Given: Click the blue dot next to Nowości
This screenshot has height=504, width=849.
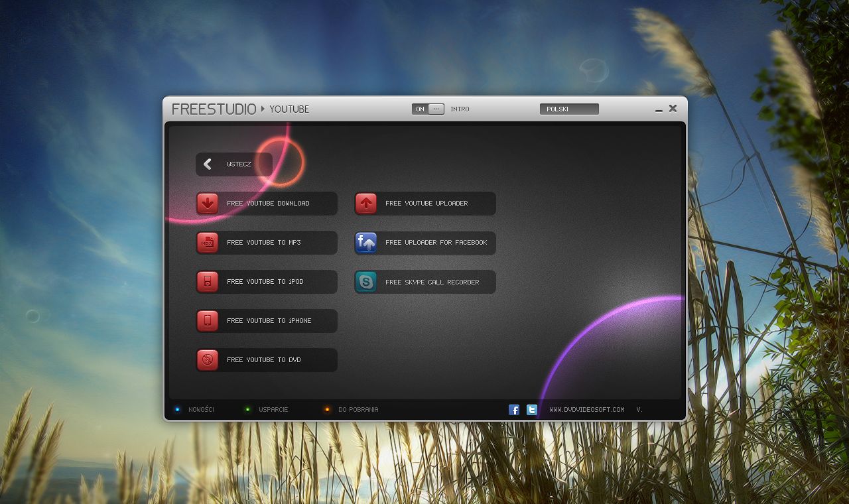Looking at the screenshot, I should [177, 410].
